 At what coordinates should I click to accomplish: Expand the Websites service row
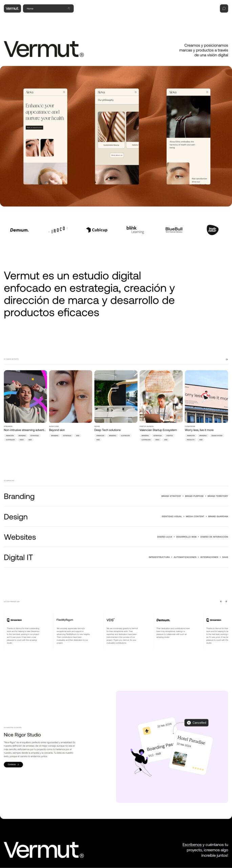pyautogui.click(x=116, y=537)
